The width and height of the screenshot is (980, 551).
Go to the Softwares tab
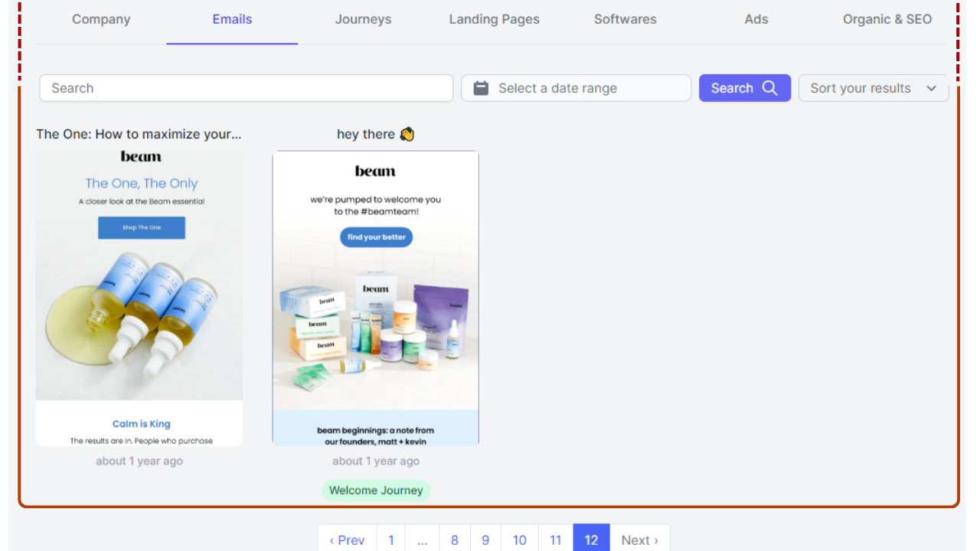(x=625, y=20)
